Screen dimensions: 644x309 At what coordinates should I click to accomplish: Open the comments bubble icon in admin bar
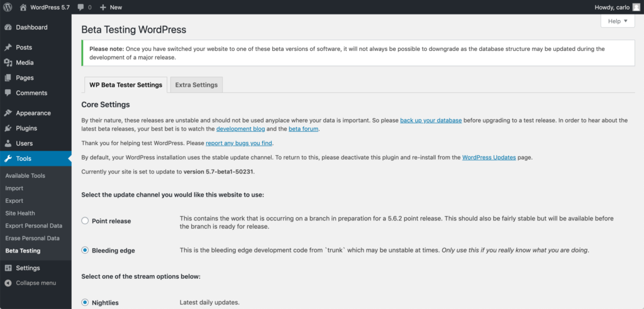pyautogui.click(x=81, y=8)
